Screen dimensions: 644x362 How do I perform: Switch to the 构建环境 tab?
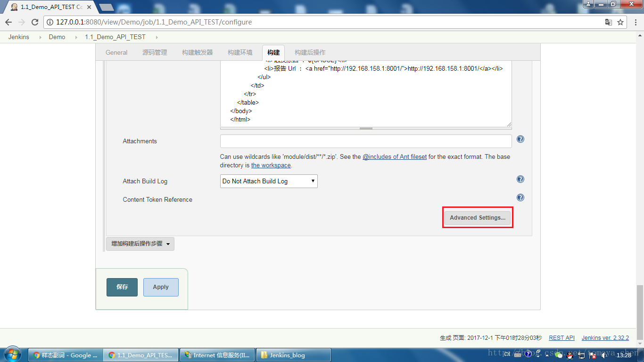coord(240,52)
